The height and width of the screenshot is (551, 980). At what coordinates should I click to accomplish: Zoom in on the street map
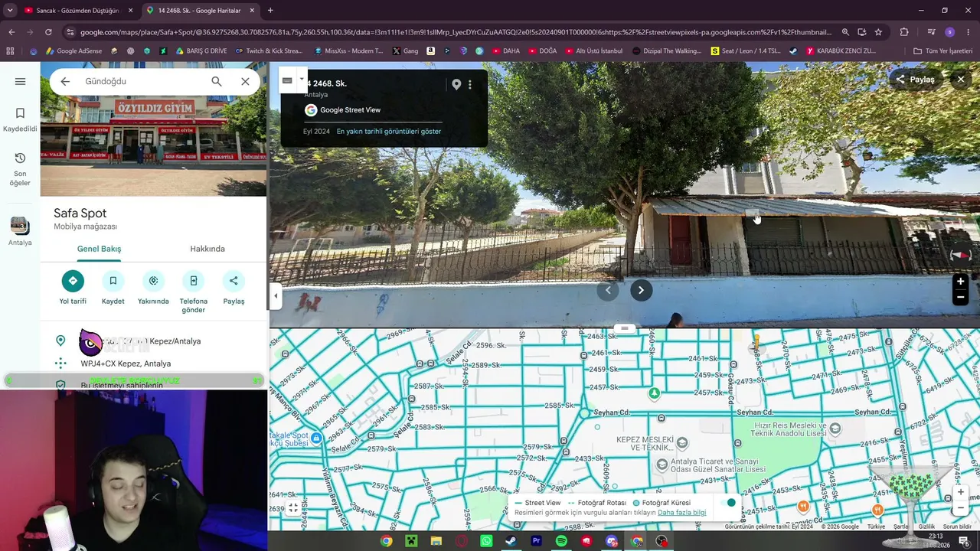tap(961, 492)
